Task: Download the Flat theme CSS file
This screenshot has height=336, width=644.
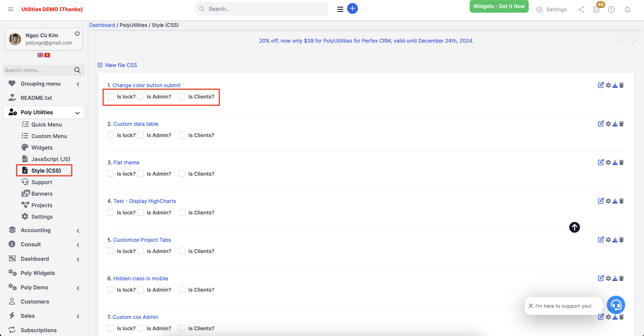Action: click(615, 162)
